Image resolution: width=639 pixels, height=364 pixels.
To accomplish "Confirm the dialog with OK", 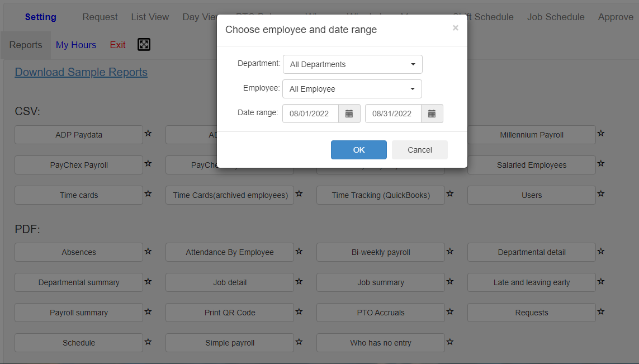I will pyautogui.click(x=358, y=150).
